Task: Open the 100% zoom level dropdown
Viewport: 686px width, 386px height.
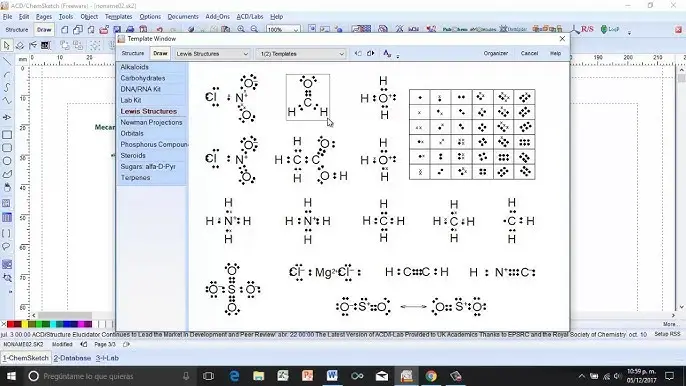Action: tap(283, 30)
